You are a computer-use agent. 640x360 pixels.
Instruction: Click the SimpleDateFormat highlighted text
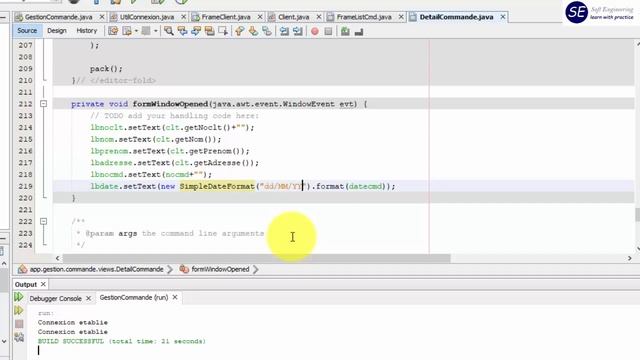(x=217, y=186)
